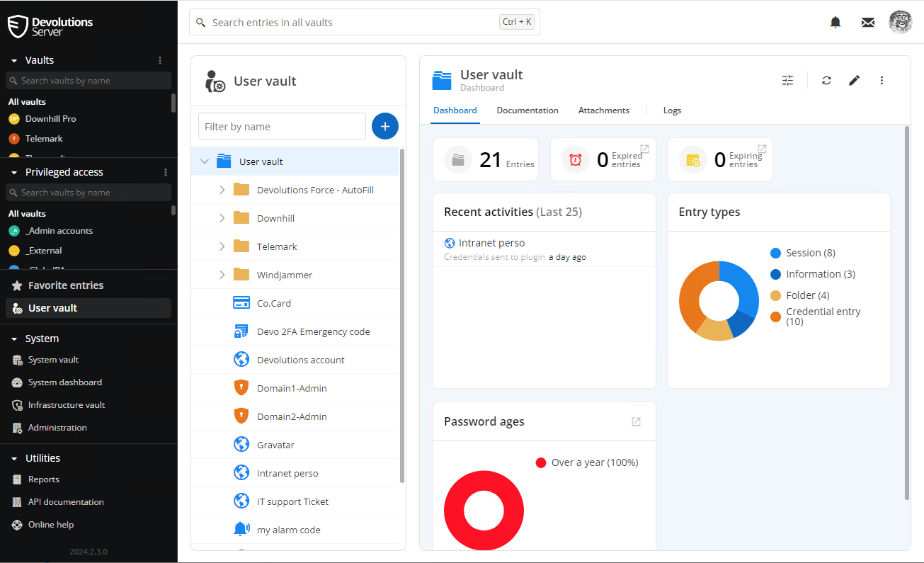Select User vault in the sidebar
Screen dimensions: 924x563
(x=89, y=308)
